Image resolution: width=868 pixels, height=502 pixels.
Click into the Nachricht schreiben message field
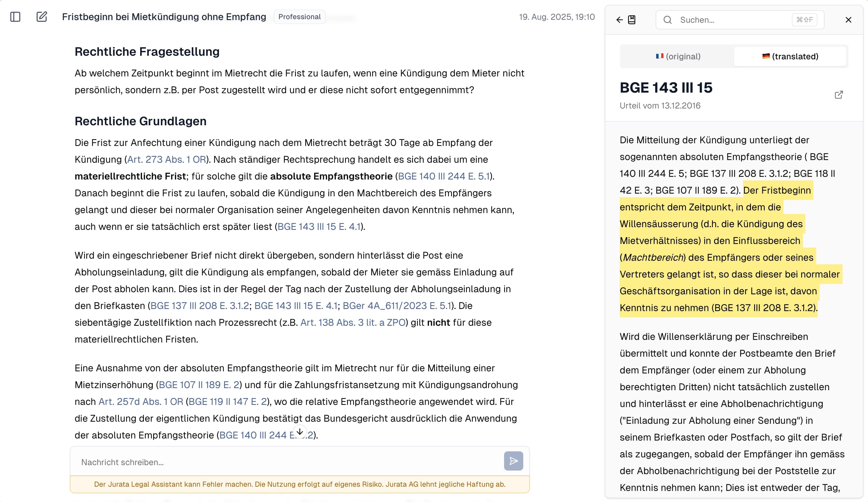[x=241, y=462]
